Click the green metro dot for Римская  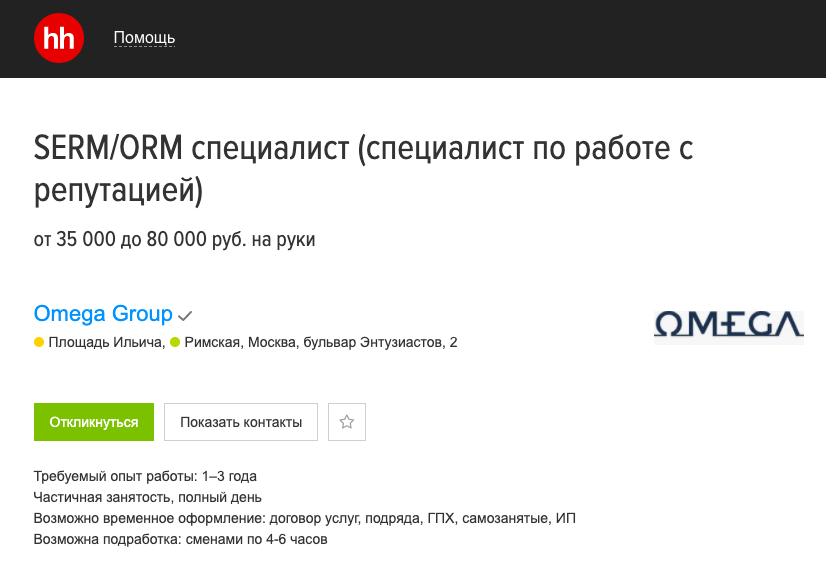coord(175,342)
